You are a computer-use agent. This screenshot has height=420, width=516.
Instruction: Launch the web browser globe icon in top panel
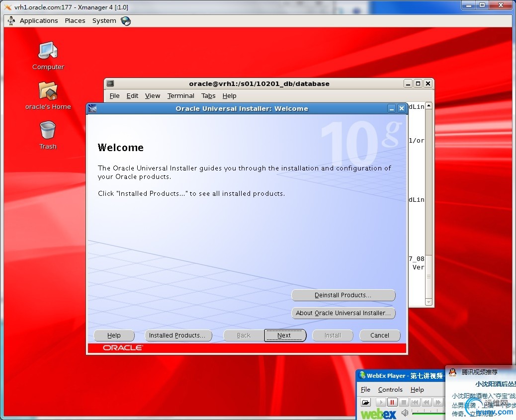coord(126,21)
